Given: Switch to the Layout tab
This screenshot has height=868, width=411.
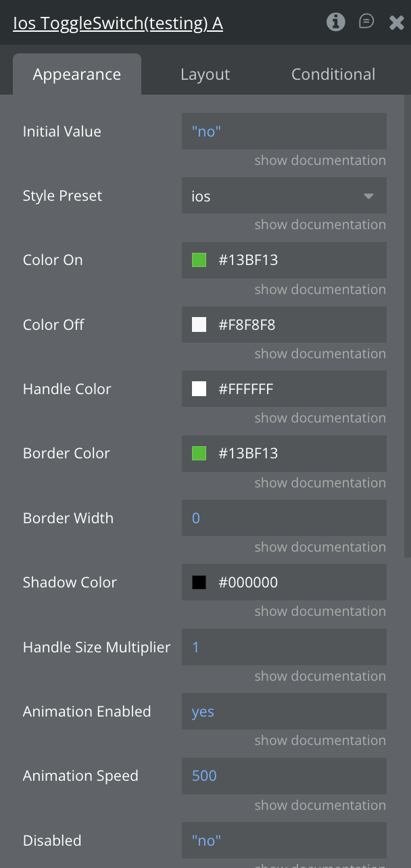Looking at the screenshot, I should pyautogui.click(x=205, y=74).
